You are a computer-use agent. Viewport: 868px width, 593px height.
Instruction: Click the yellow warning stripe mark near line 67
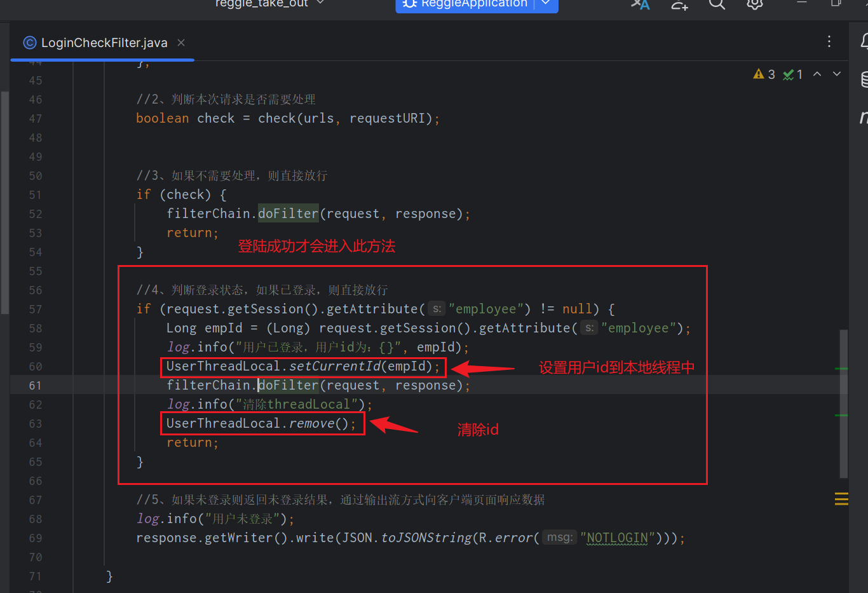[841, 499]
